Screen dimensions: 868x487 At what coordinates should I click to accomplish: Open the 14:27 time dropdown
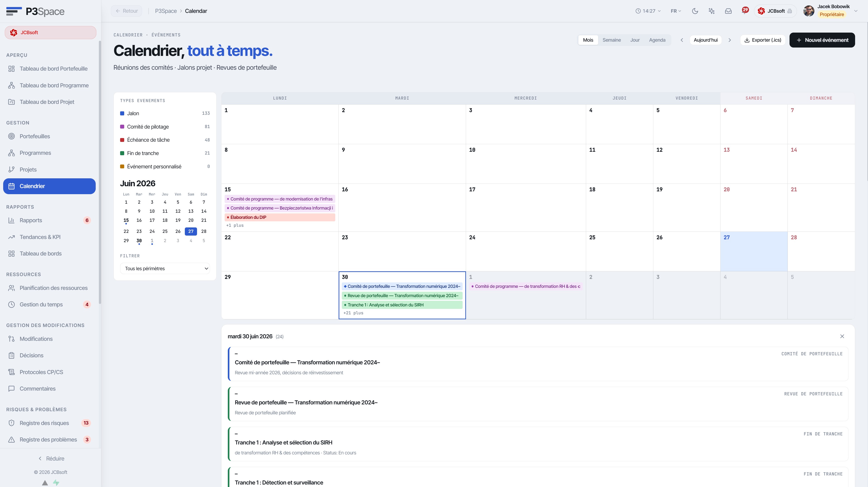648,11
